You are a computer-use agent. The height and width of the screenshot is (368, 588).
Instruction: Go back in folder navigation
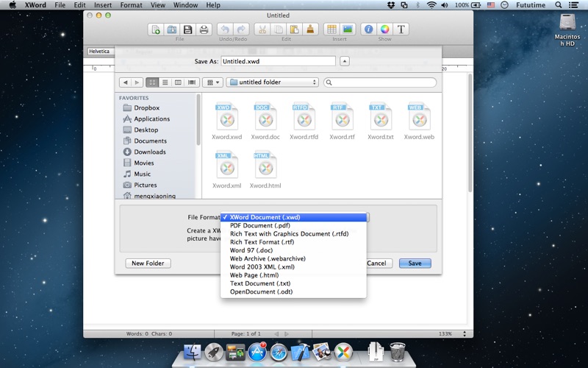click(125, 82)
